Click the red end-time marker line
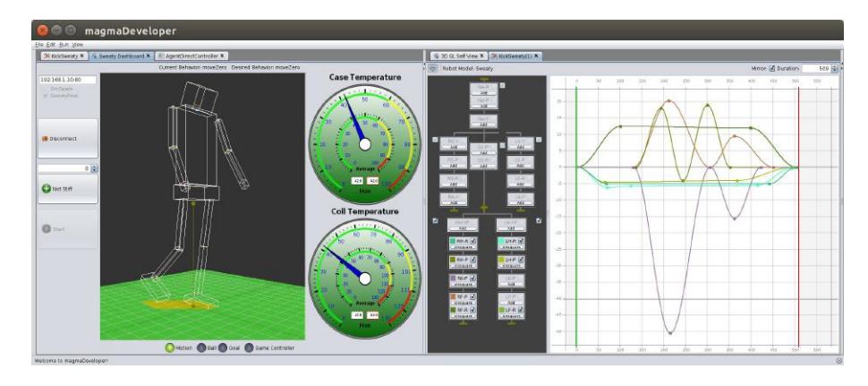Image resolution: width=868 pixels, height=386 pixels. 799,216
